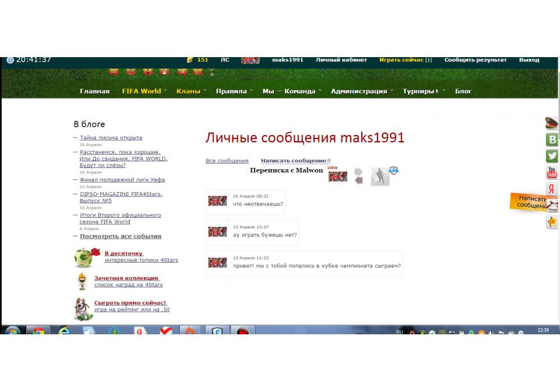The height and width of the screenshot is (392, 560).
Task: Open the Написать сообщение link
Action: [x=293, y=161]
